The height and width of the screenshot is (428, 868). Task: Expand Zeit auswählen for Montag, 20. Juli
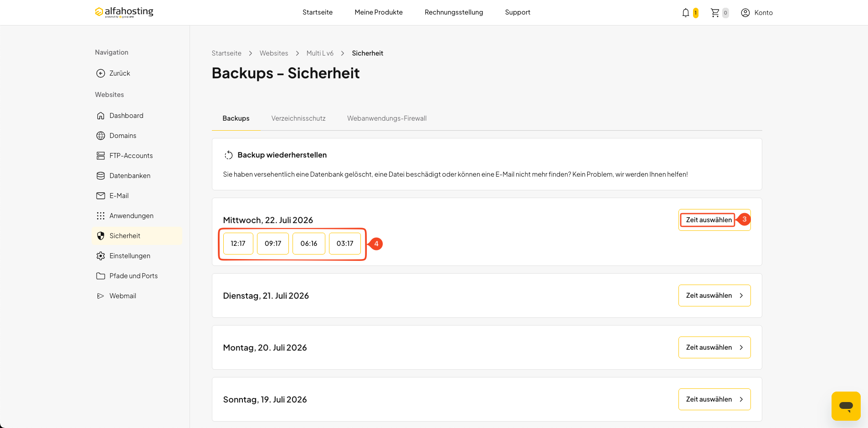(714, 347)
